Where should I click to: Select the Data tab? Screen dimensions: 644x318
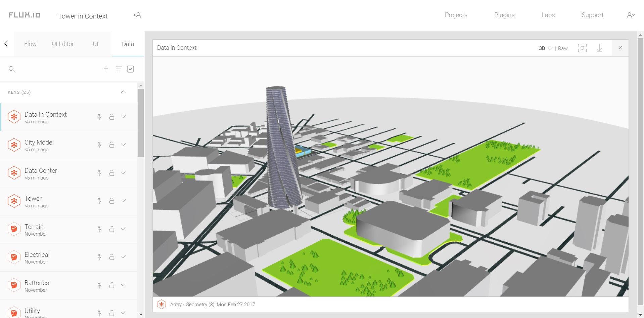click(128, 44)
